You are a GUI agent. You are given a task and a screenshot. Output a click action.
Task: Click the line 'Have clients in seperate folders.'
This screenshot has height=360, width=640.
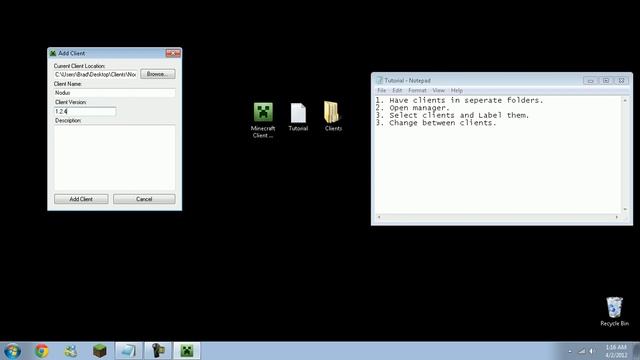[x=466, y=100]
